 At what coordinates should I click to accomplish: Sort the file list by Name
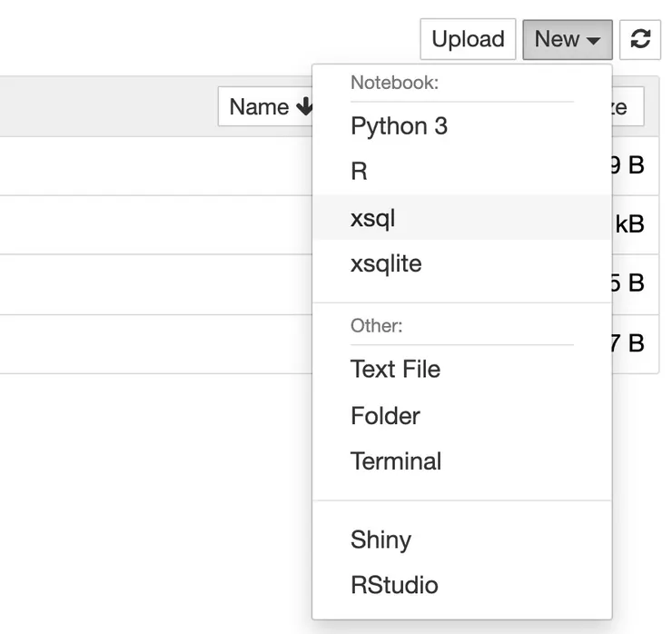259,107
